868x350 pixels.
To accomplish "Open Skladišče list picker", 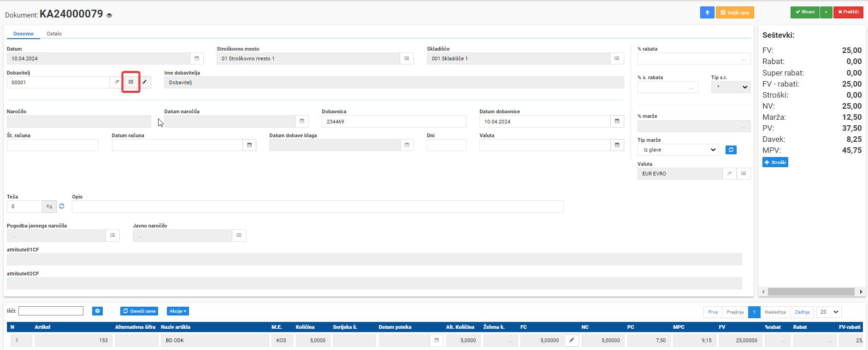I will pyautogui.click(x=617, y=58).
